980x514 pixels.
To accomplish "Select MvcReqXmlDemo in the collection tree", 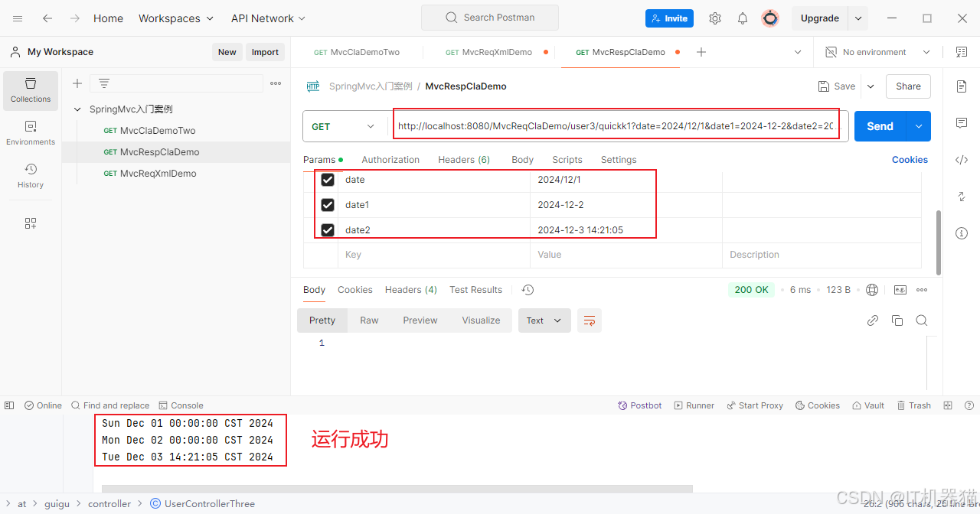I will tap(158, 174).
